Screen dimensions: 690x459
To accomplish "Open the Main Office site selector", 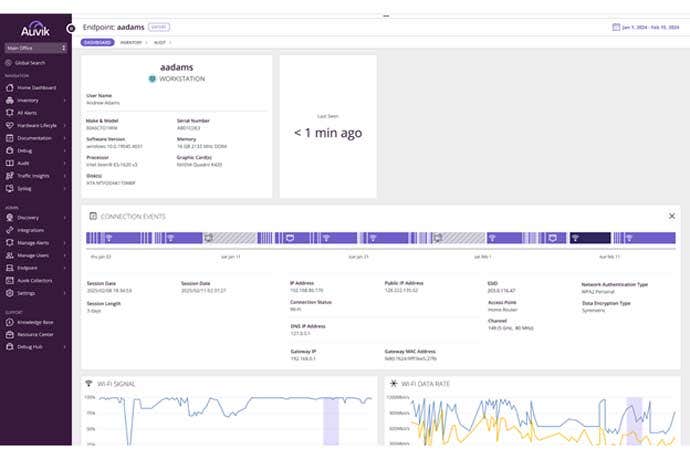I will [x=36, y=47].
